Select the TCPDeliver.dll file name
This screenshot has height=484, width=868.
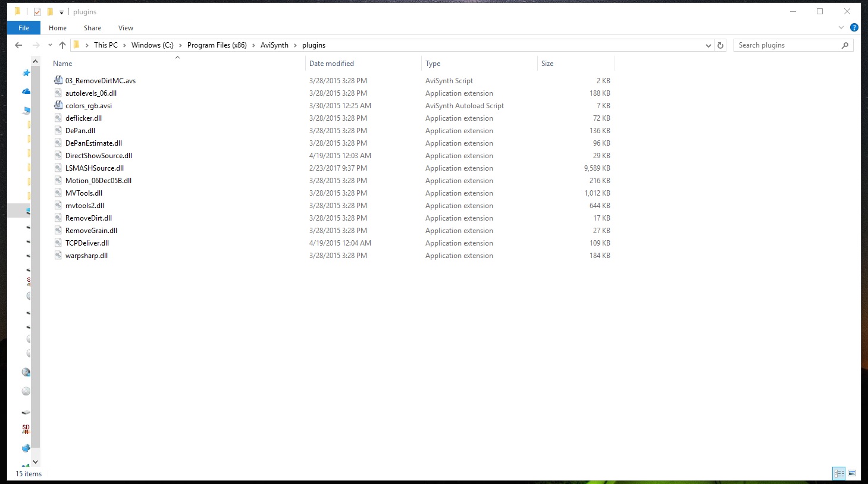click(87, 243)
